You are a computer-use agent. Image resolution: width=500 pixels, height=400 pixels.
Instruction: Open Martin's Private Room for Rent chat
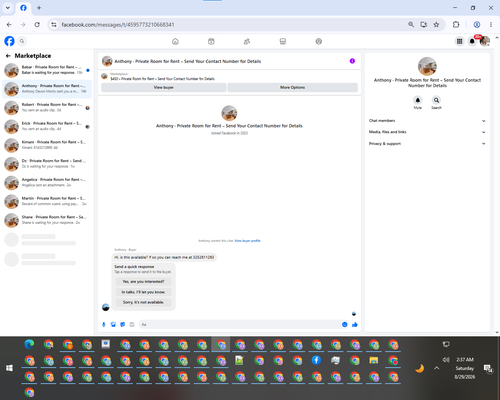pyautogui.click(x=47, y=201)
